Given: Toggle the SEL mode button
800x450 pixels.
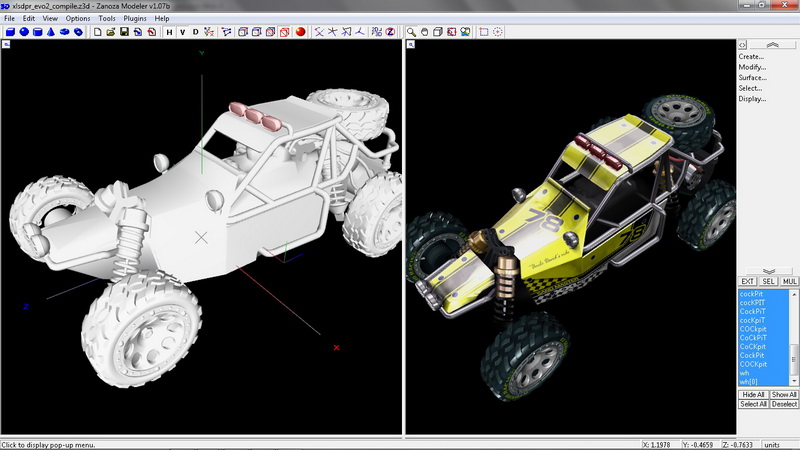Looking at the screenshot, I should pos(768,282).
